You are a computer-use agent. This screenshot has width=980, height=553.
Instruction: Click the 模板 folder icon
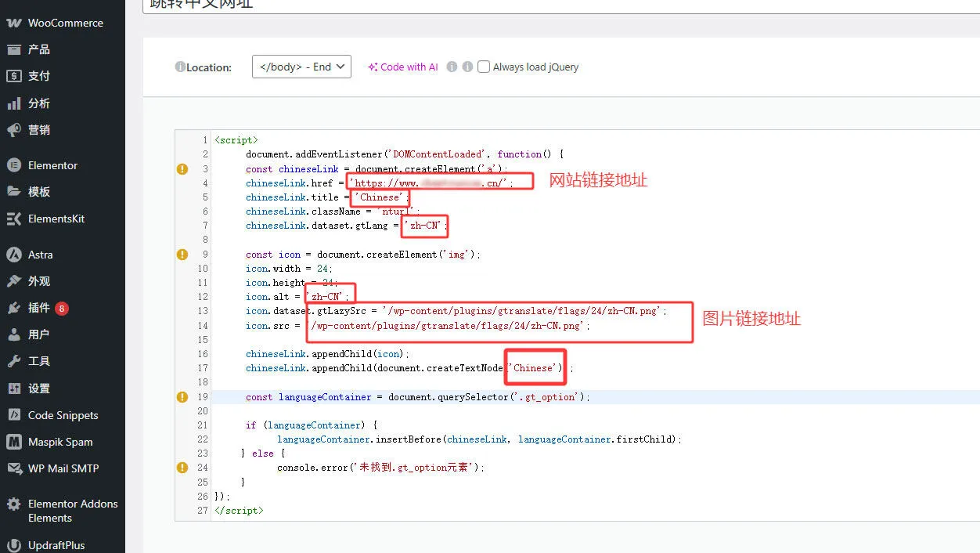14,192
